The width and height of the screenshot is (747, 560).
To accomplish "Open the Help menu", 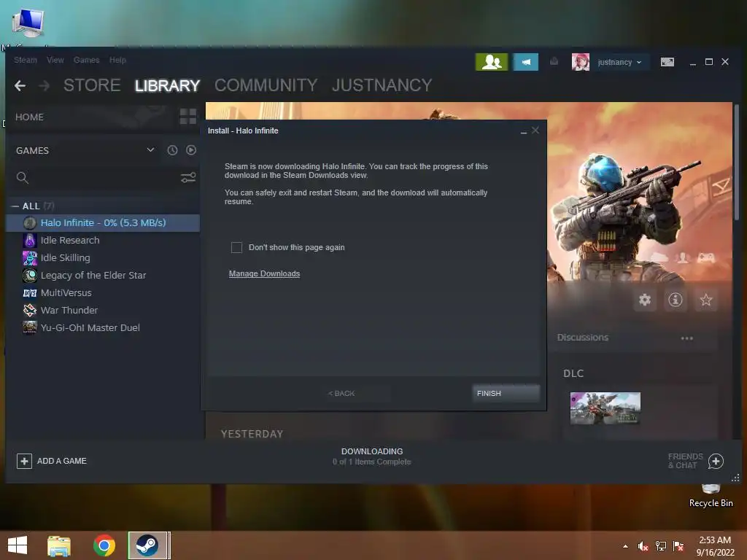I will coord(117,60).
